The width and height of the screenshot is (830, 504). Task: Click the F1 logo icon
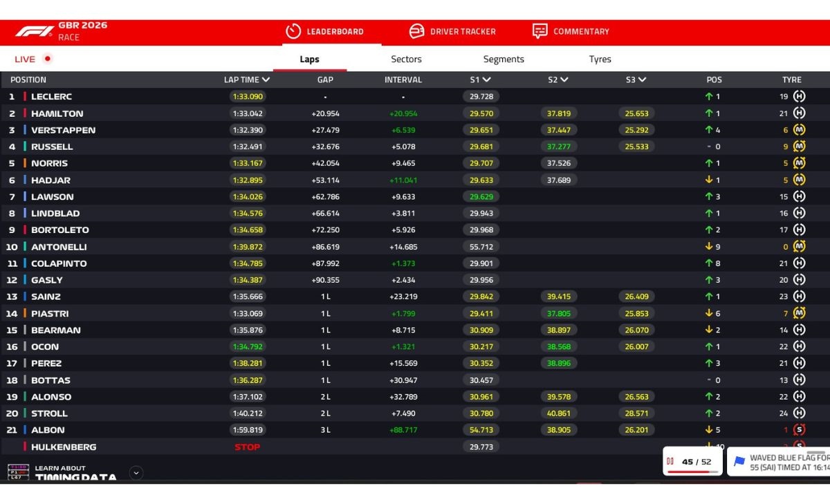coord(35,31)
